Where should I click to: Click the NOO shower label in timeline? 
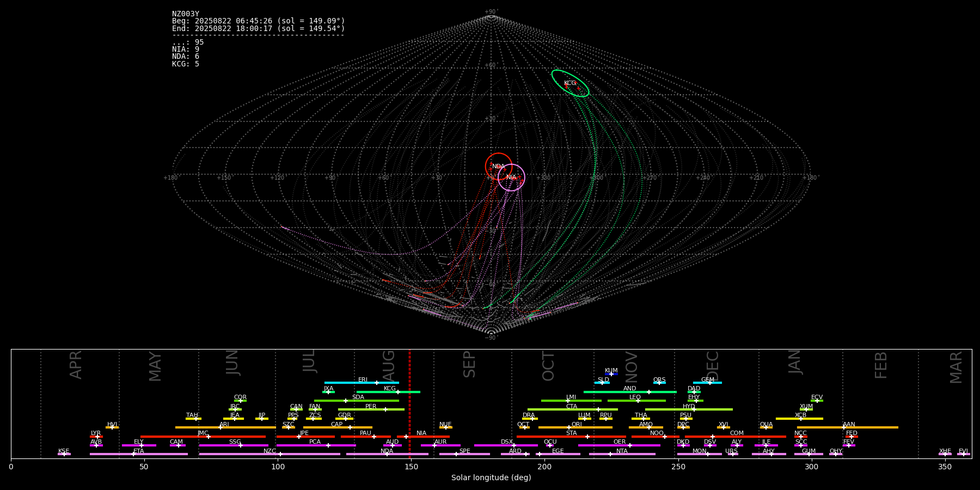pyautogui.click(x=657, y=433)
